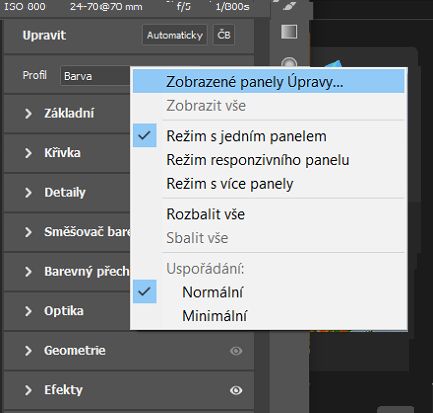The image size is (433, 413).
Task: Select the radial filter tool icon
Action: coord(289,62)
